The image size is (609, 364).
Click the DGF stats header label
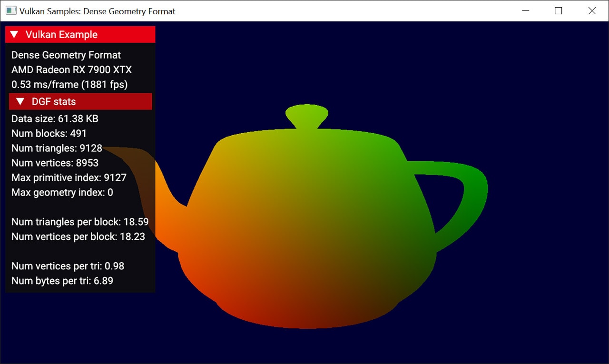tap(54, 102)
